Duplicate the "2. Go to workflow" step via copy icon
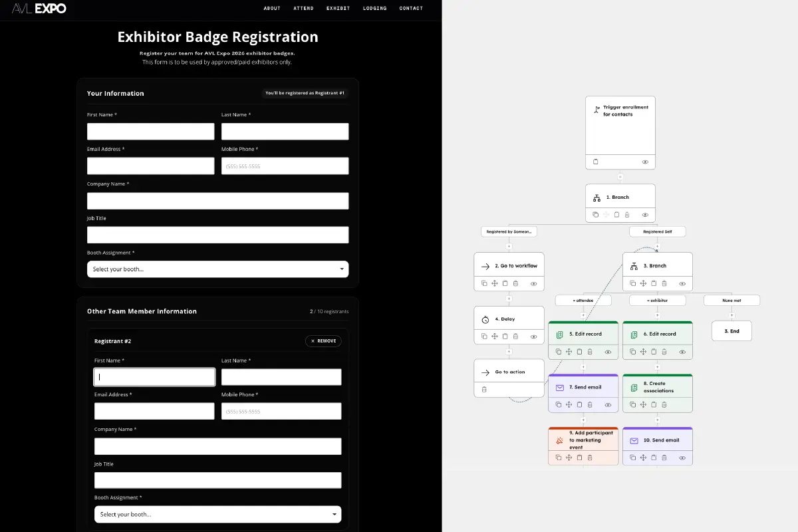This screenshot has width=798, height=532. coord(484,283)
